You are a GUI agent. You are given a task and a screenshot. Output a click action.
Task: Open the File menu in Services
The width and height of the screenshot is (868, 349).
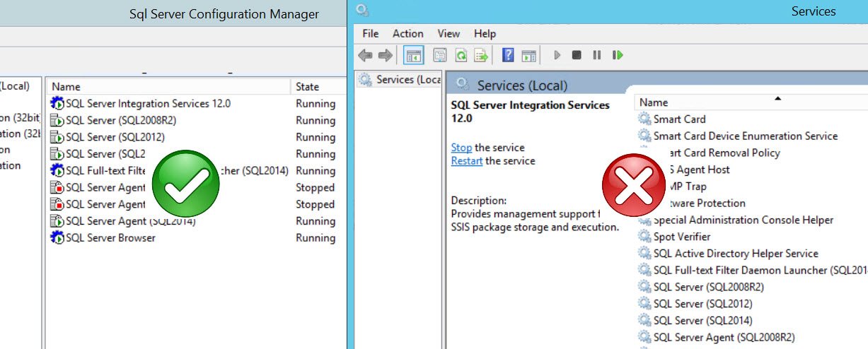coord(370,33)
